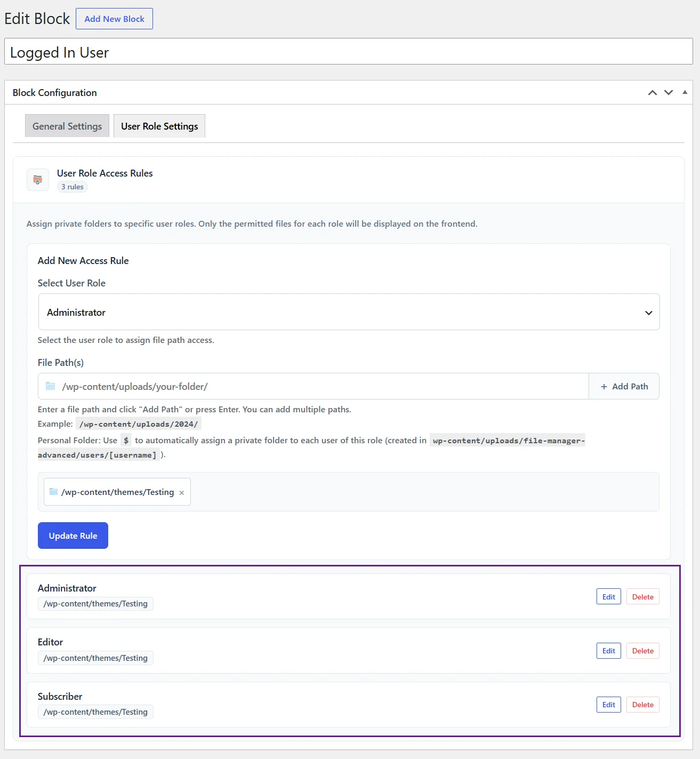Click the Subscriber rule heading

(60, 697)
